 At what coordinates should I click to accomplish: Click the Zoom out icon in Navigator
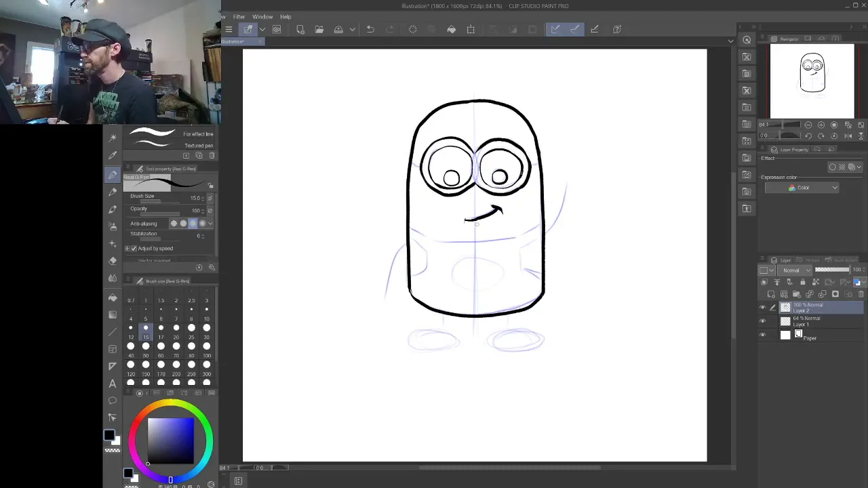pyautogui.click(x=808, y=125)
